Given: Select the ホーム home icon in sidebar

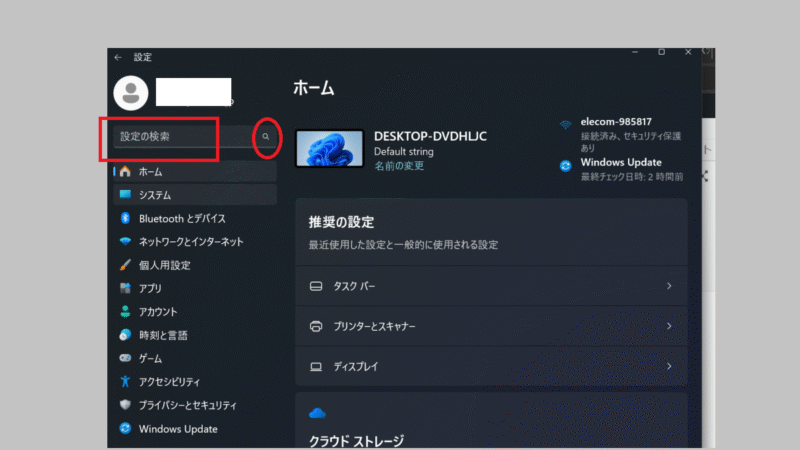Looking at the screenshot, I should (x=125, y=171).
